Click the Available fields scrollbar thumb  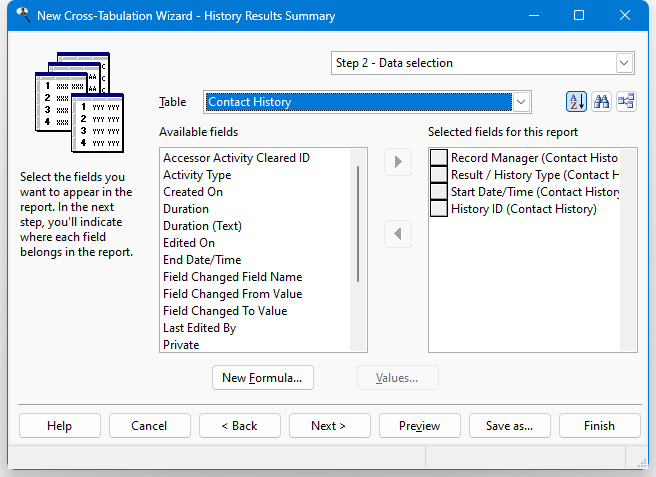click(358, 224)
